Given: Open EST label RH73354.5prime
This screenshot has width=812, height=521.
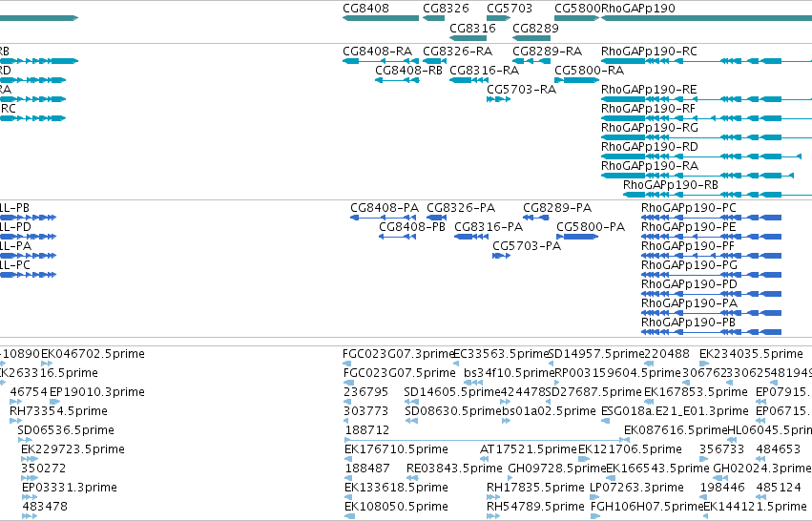Looking at the screenshot, I should click(x=58, y=411).
